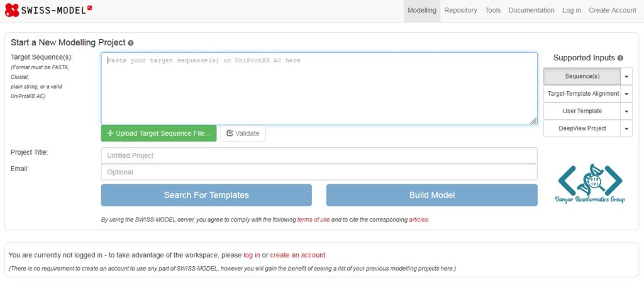Focus the optional Email field

pos(319,172)
